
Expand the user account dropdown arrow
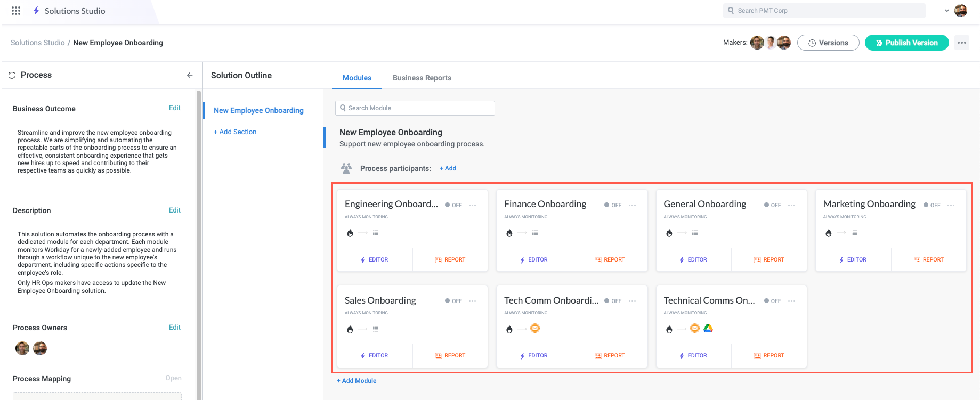point(946,11)
